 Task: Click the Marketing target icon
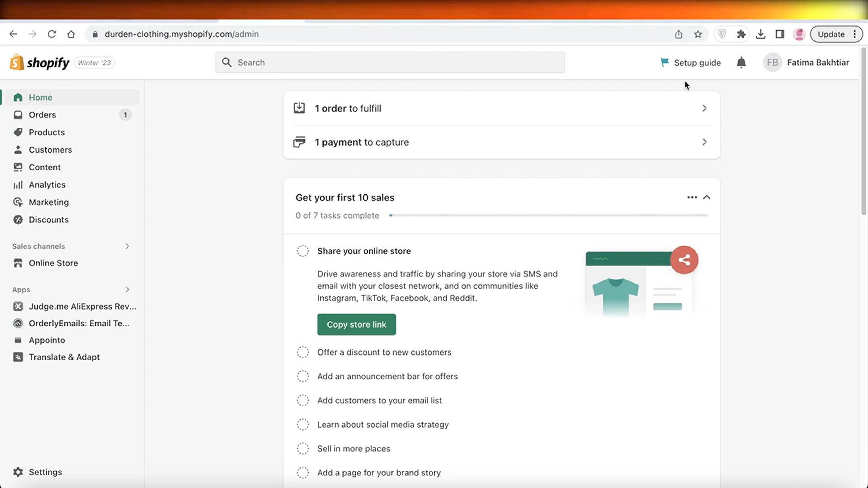(x=18, y=202)
